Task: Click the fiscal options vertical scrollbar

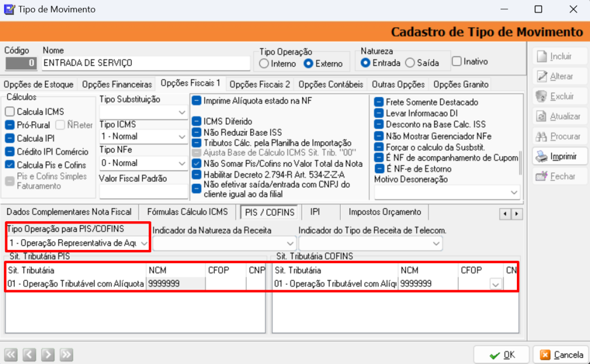Action: pos(521,163)
